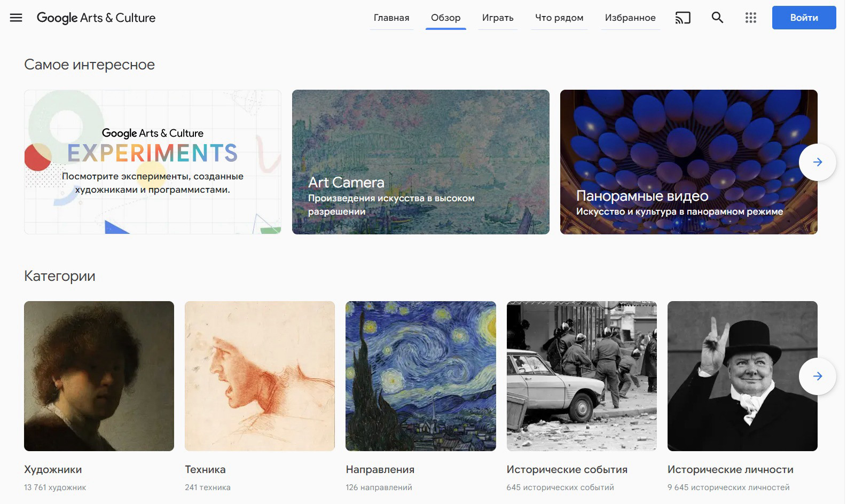Click the '645 исторических событий' text
This screenshot has height=504, width=847.
(560, 487)
